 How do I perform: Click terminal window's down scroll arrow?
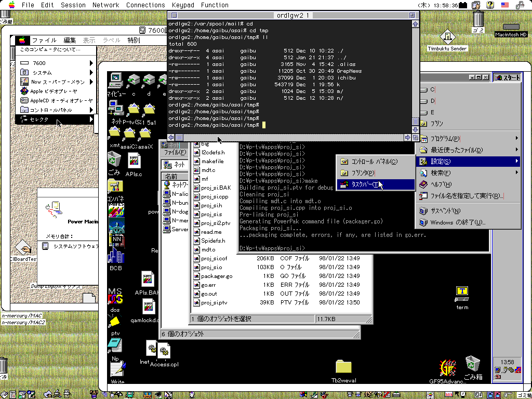pos(415,129)
